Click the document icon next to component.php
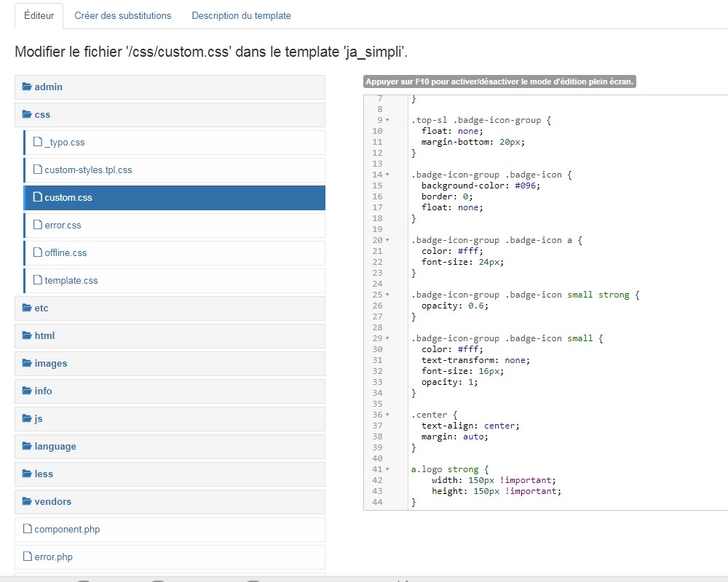Viewport: 728px width, 582px height. pos(27,529)
